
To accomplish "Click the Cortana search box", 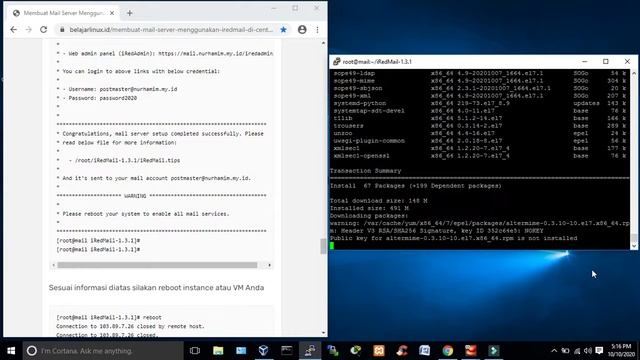I will pos(103,351).
